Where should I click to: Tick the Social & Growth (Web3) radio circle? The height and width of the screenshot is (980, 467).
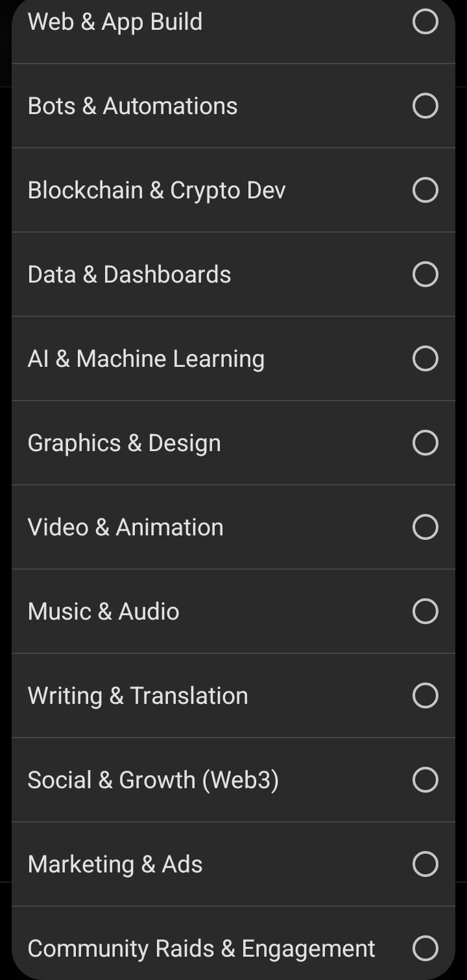pyautogui.click(x=425, y=780)
